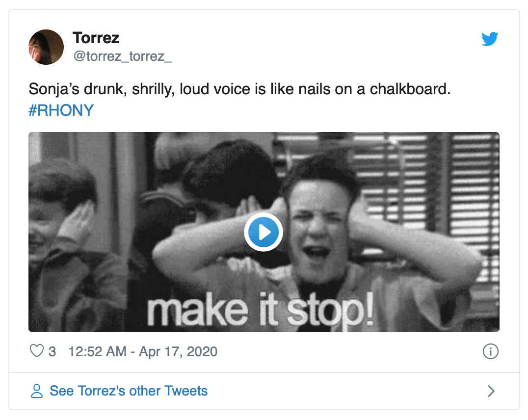Click the tweet text about Sonja's voice
The image size is (528, 420).
pos(196,89)
